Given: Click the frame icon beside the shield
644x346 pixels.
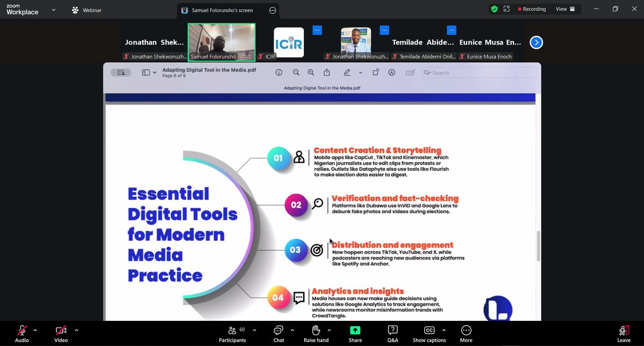Looking at the screenshot, I should pyautogui.click(x=507, y=9).
